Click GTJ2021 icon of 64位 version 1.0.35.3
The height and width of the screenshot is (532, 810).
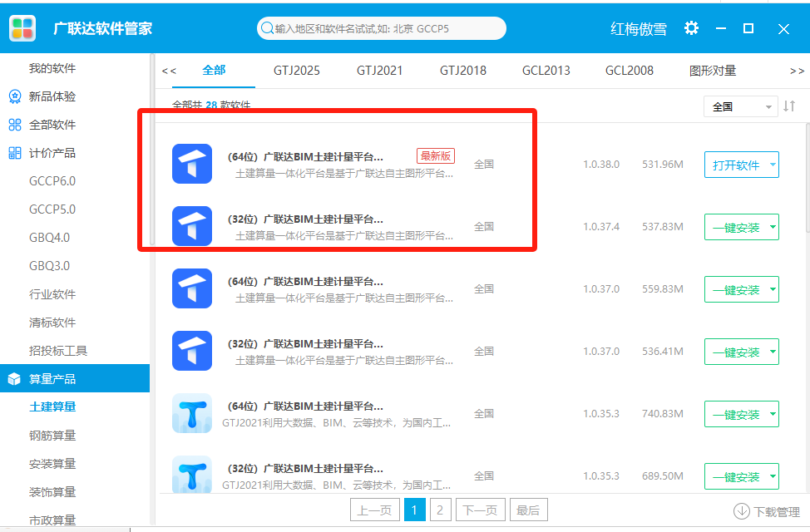coord(192,413)
